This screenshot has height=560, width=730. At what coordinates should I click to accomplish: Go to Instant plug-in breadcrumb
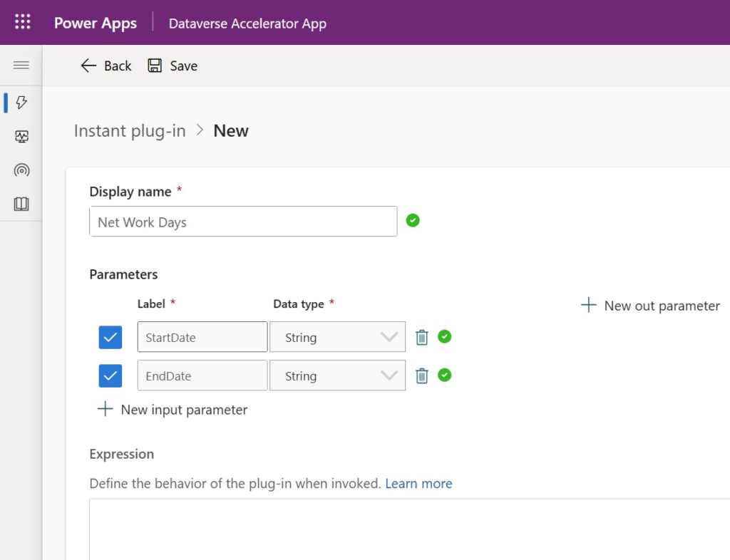click(130, 130)
